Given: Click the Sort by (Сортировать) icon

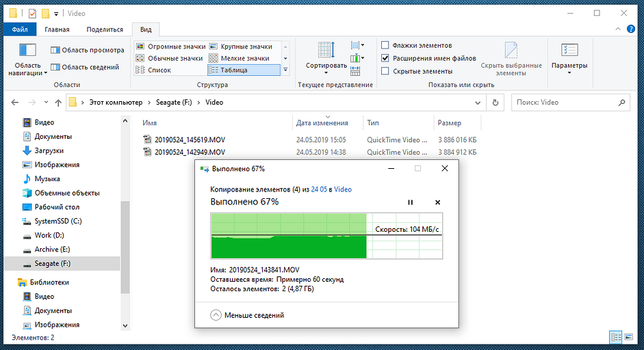Looking at the screenshot, I should pyautogui.click(x=326, y=51).
